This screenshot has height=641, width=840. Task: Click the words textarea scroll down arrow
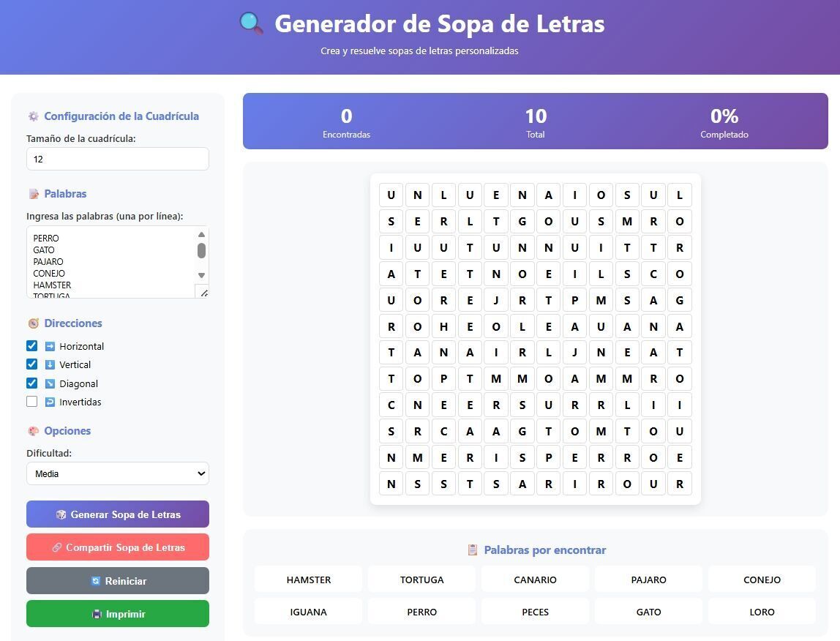pyautogui.click(x=201, y=275)
